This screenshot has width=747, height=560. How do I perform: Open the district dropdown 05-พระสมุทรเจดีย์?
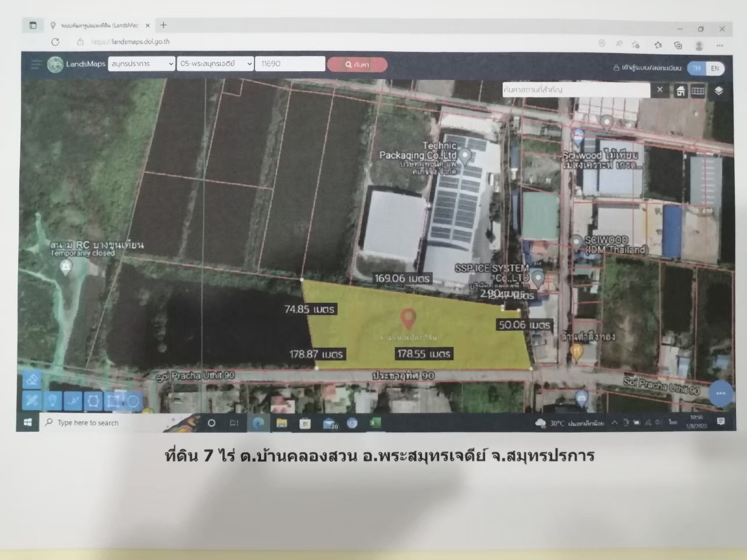tap(215, 64)
